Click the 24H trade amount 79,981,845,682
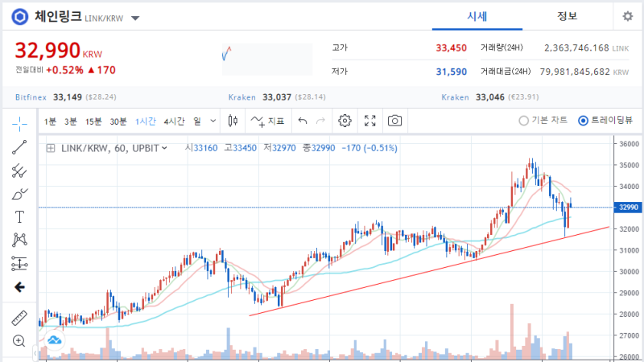Viewport: 644px width, 362px height. coord(575,72)
